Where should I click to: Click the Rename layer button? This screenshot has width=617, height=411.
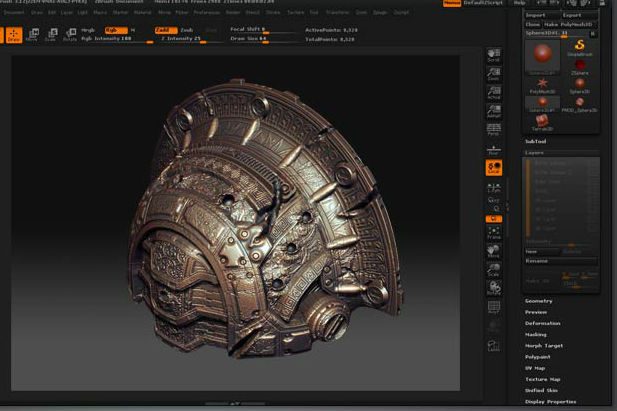coord(561,261)
